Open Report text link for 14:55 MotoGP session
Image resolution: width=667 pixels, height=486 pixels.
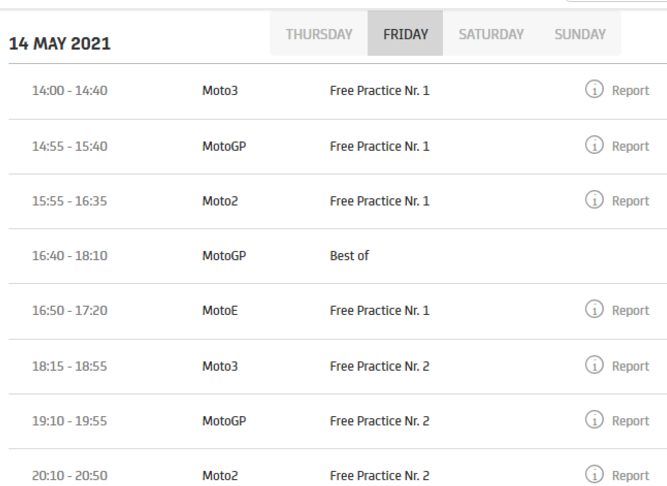click(x=630, y=146)
